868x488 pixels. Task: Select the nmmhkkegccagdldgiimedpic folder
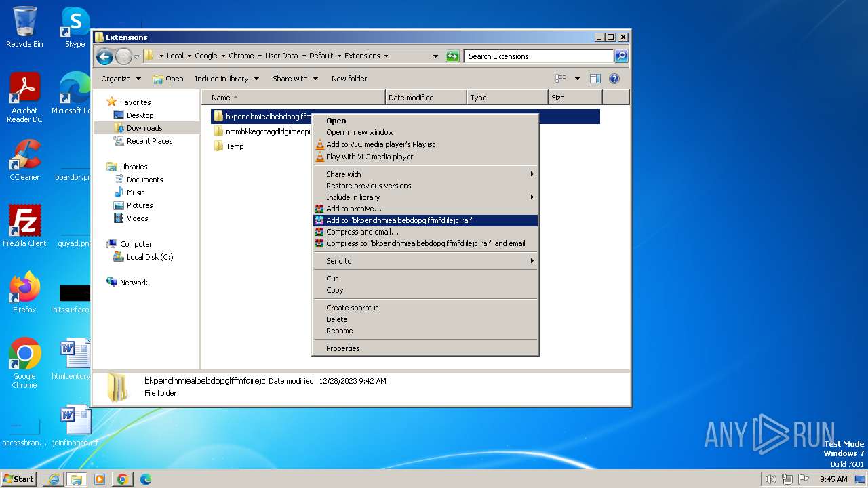pos(262,131)
